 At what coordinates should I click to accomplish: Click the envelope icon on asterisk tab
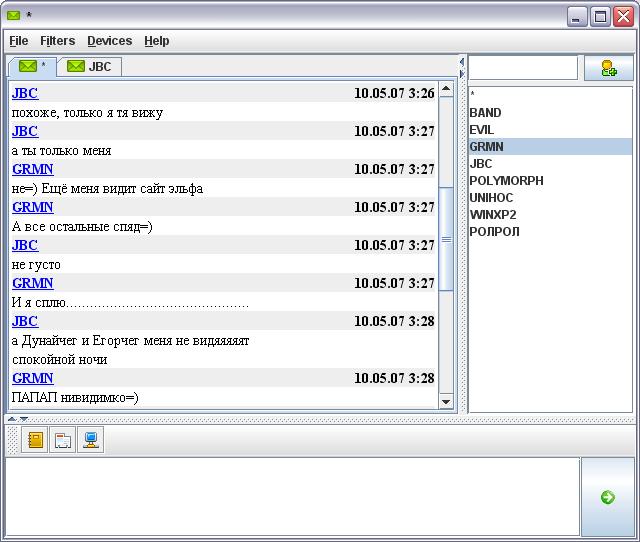[x=28, y=67]
